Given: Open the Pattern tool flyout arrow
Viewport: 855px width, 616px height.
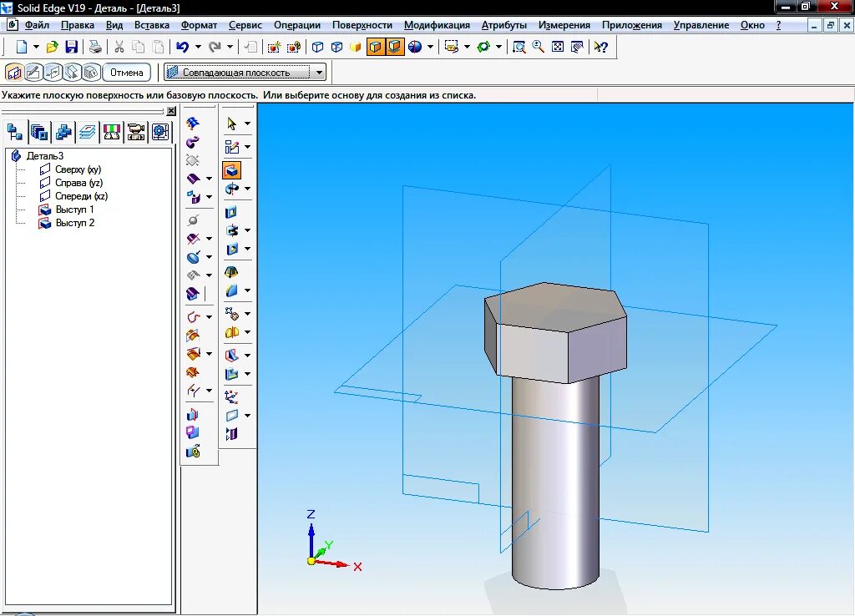Looking at the screenshot, I should pyautogui.click(x=247, y=314).
